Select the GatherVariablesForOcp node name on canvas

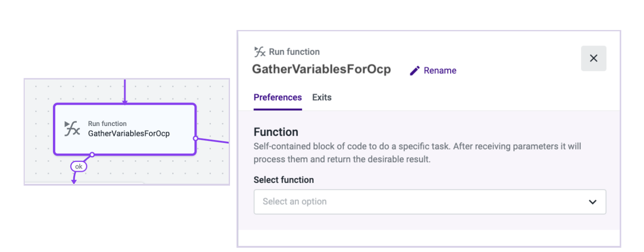pyautogui.click(x=128, y=134)
